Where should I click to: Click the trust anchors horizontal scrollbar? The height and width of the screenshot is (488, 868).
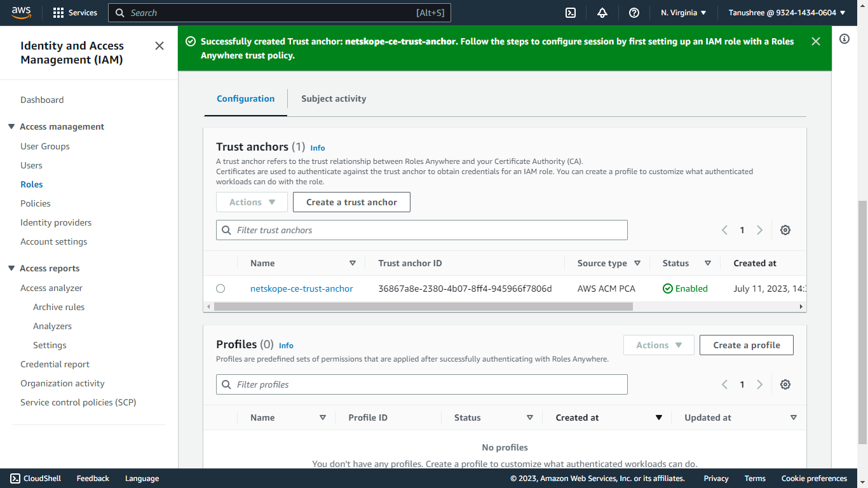click(423, 306)
